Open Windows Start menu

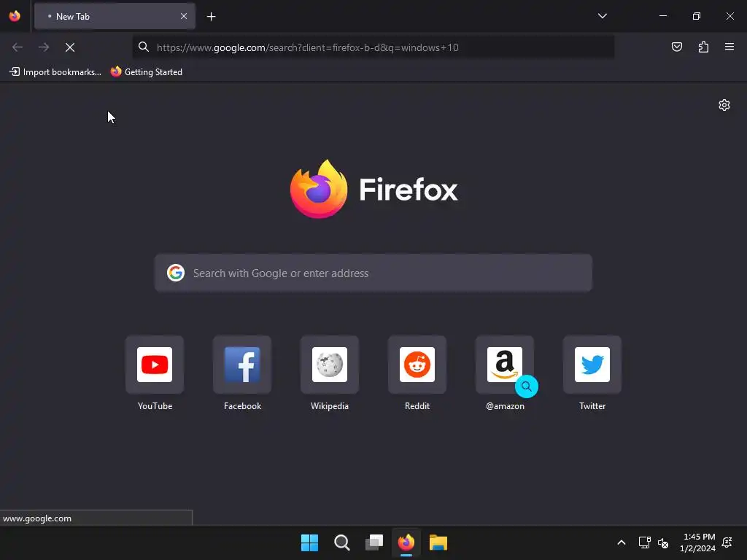tap(309, 542)
